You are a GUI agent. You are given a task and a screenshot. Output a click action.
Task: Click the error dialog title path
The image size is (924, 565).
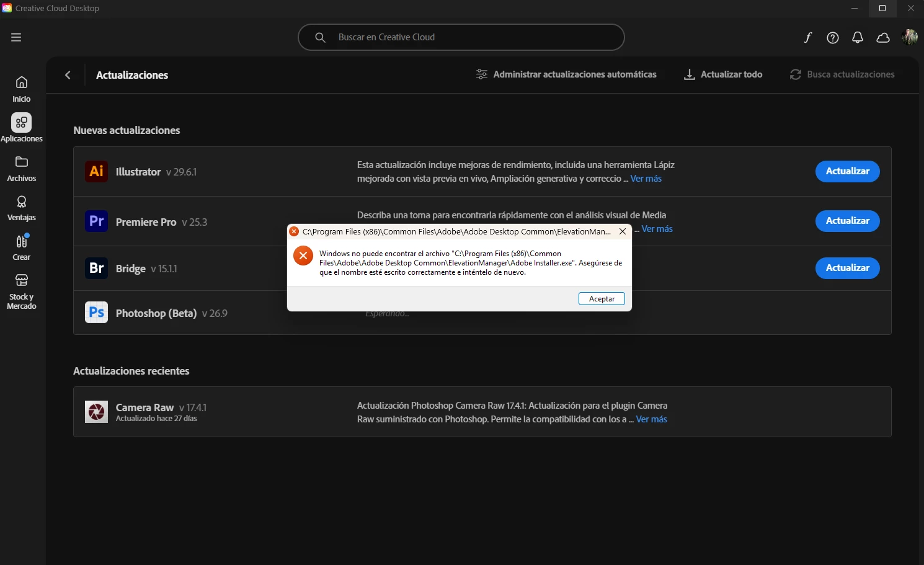456,231
